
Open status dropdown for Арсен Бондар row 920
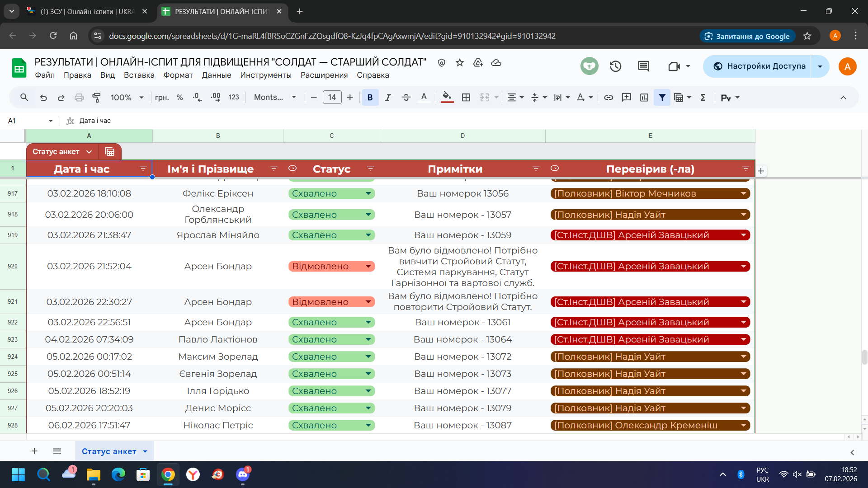tap(368, 266)
